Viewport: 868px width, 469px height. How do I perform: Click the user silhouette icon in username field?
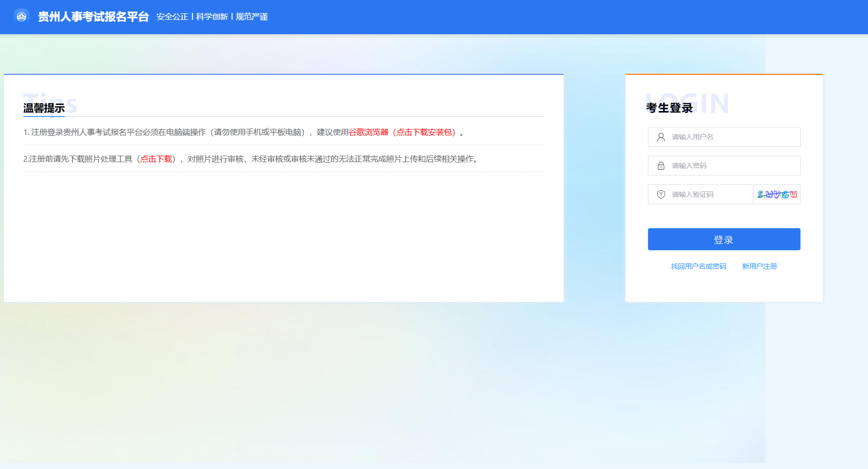pyautogui.click(x=661, y=137)
